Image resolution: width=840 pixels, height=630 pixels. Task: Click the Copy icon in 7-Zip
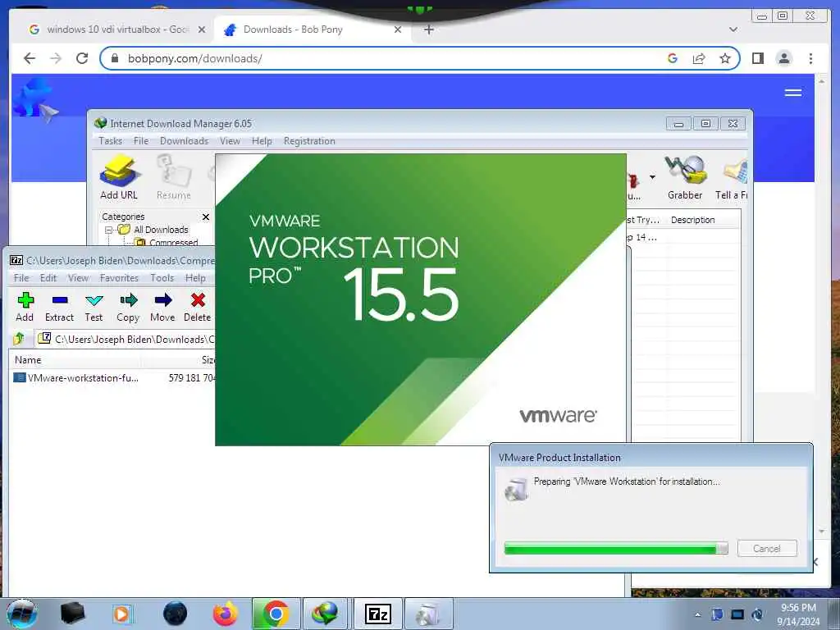[128, 307]
